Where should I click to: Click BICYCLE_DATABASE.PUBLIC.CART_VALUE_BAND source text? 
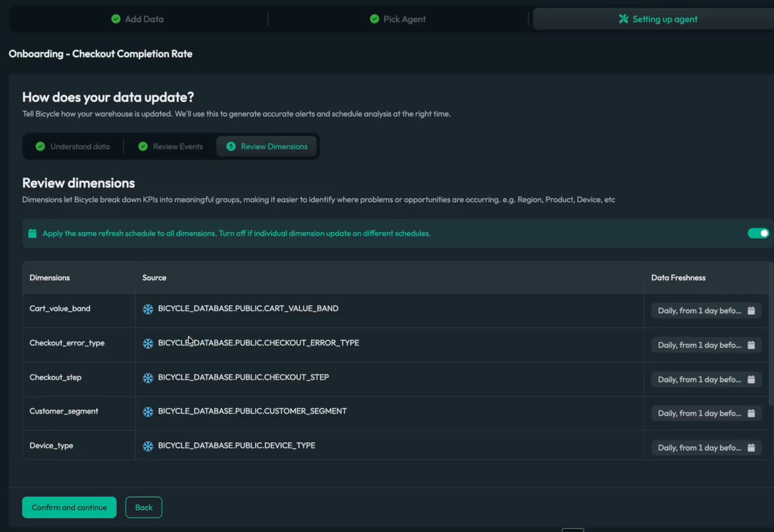coord(248,308)
